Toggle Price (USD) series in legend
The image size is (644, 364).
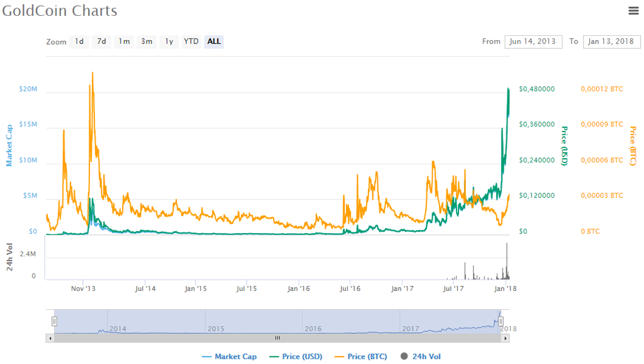(296, 356)
